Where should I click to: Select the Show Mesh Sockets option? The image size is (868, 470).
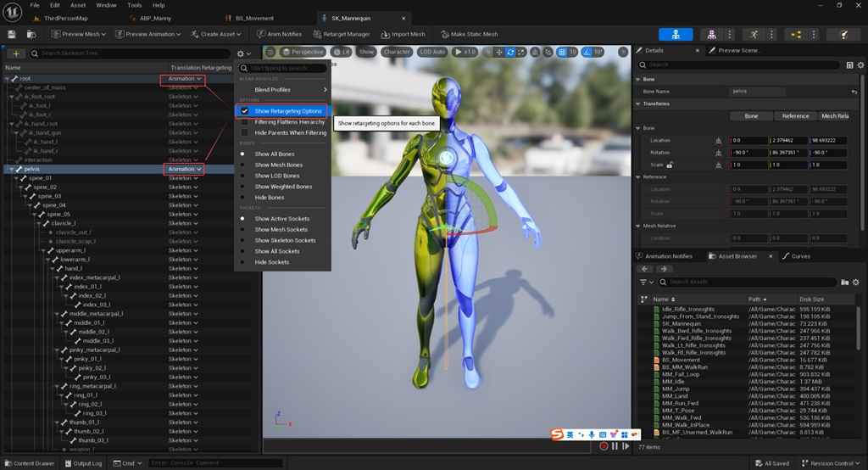(281, 229)
